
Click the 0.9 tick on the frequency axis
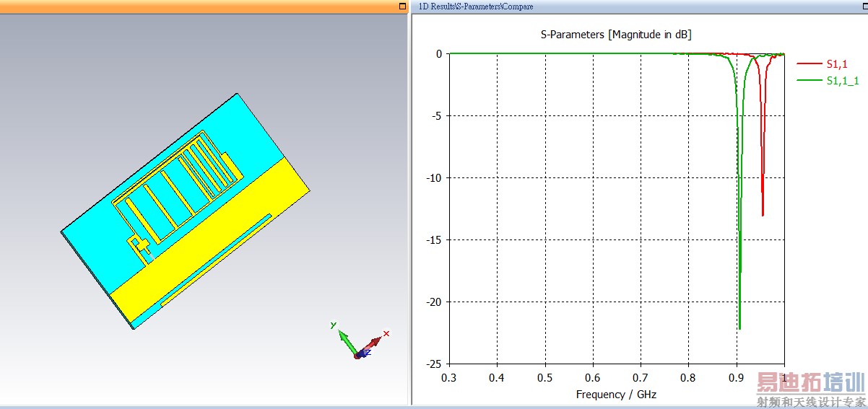tap(736, 378)
